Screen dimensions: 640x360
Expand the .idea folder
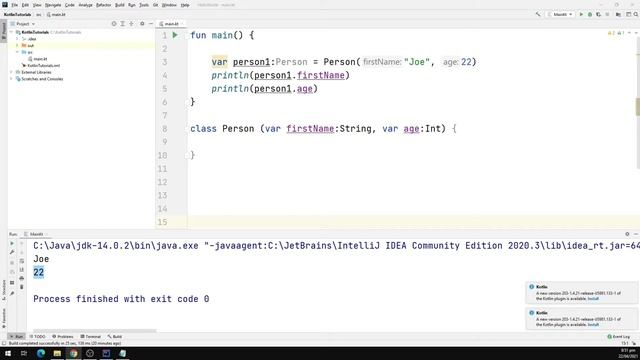point(17,39)
